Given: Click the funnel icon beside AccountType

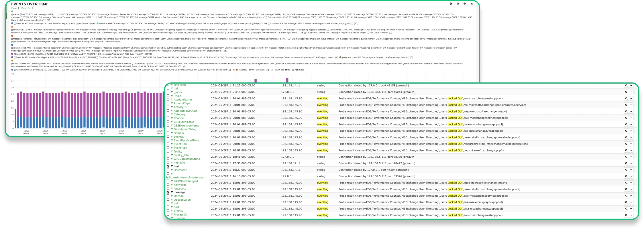Looking at the screenshot, I should tap(172, 103).
